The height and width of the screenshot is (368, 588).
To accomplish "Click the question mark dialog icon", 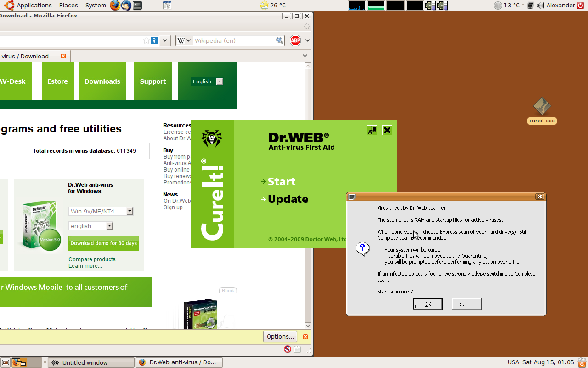I will click(362, 249).
